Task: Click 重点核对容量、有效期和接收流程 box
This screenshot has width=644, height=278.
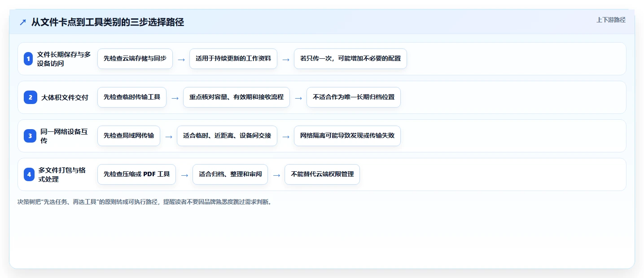Action: 237,97
